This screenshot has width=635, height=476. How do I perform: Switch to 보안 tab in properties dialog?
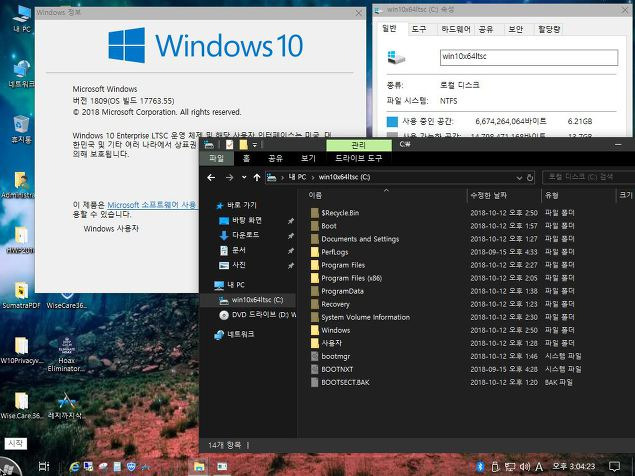point(516,29)
